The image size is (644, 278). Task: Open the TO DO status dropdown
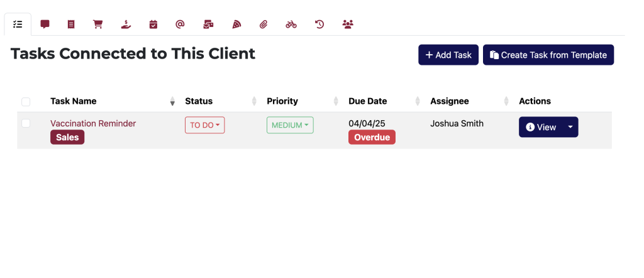(204, 125)
